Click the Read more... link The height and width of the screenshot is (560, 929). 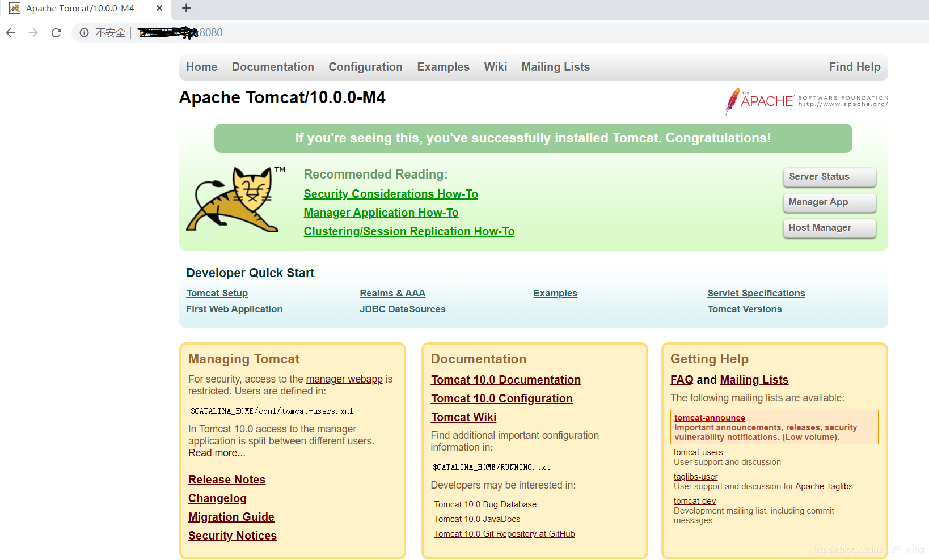(x=217, y=453)
